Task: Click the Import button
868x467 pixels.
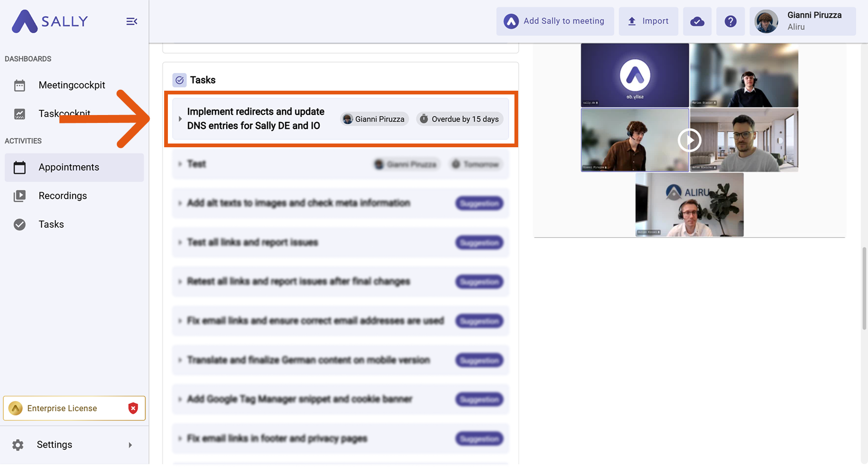Action: click(648, 21)
